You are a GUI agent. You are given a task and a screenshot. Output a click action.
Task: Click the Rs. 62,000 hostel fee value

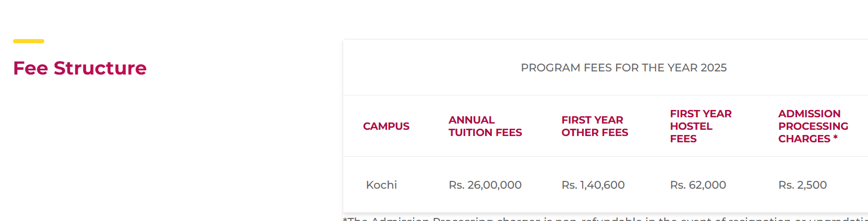pos(698,185)
